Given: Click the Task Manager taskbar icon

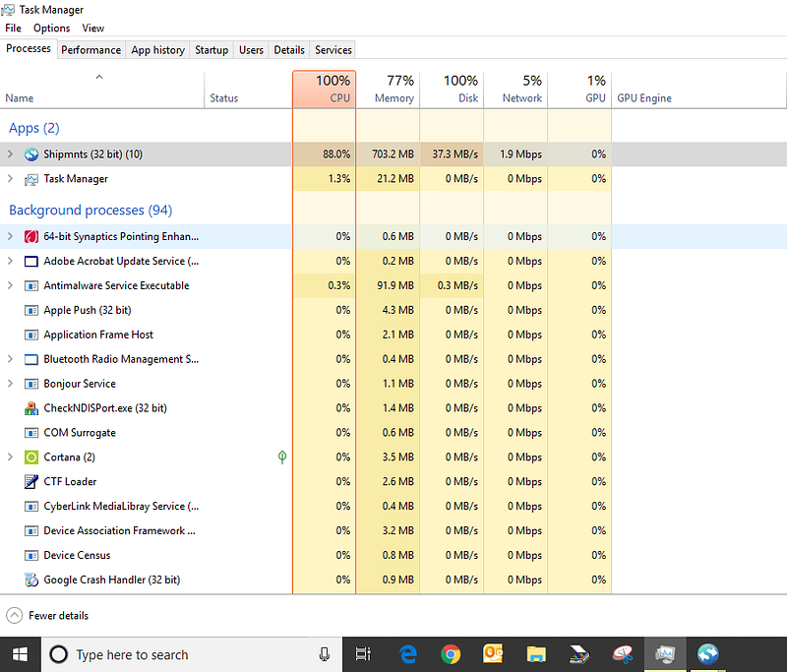Looking at the screenshot, I should [665, 654].
